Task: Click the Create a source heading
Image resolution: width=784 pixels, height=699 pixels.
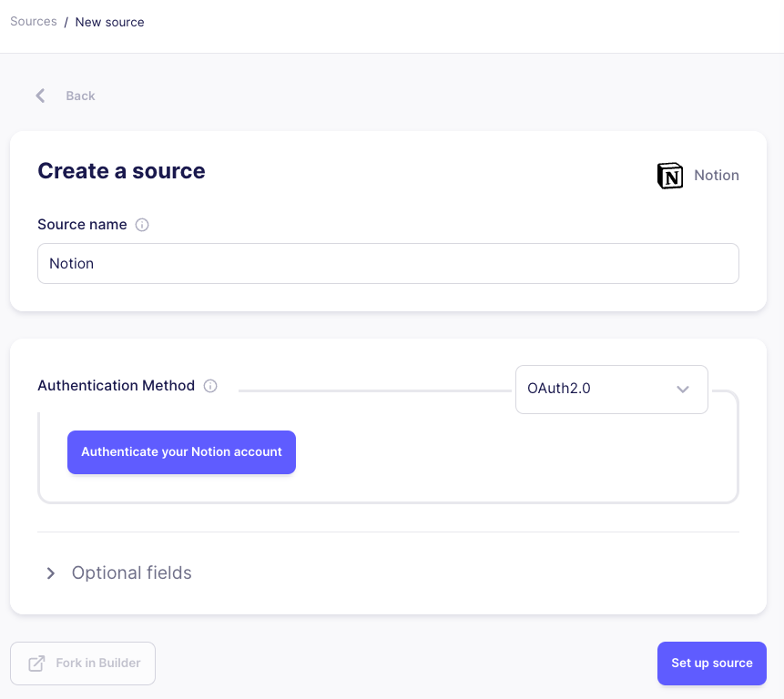Action: pos(121,171)
